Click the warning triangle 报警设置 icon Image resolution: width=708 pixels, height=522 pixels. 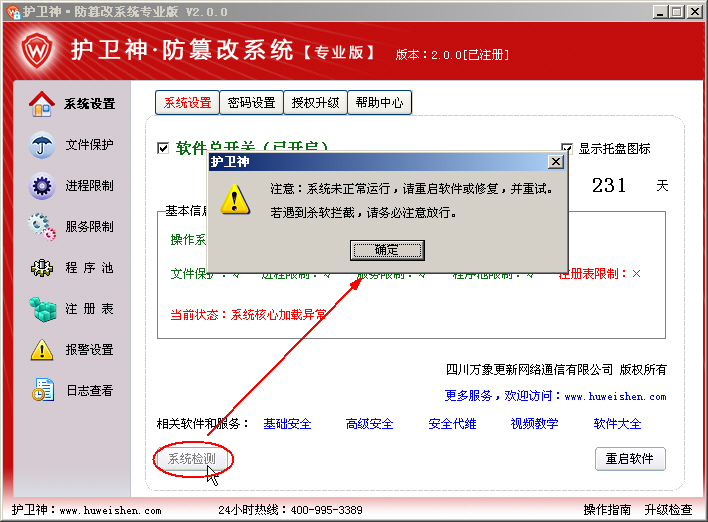pos(42,350)
